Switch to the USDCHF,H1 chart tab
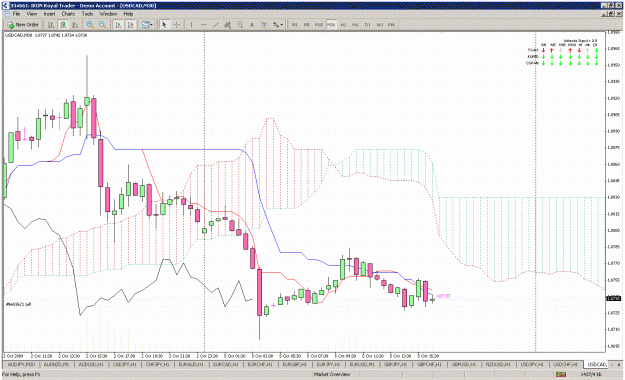 [x=566, y=364]
